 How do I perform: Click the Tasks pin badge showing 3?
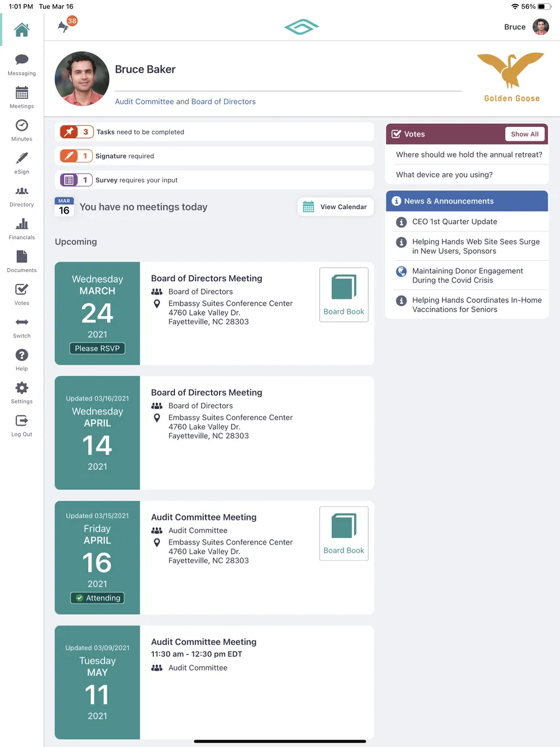point(77,132)
